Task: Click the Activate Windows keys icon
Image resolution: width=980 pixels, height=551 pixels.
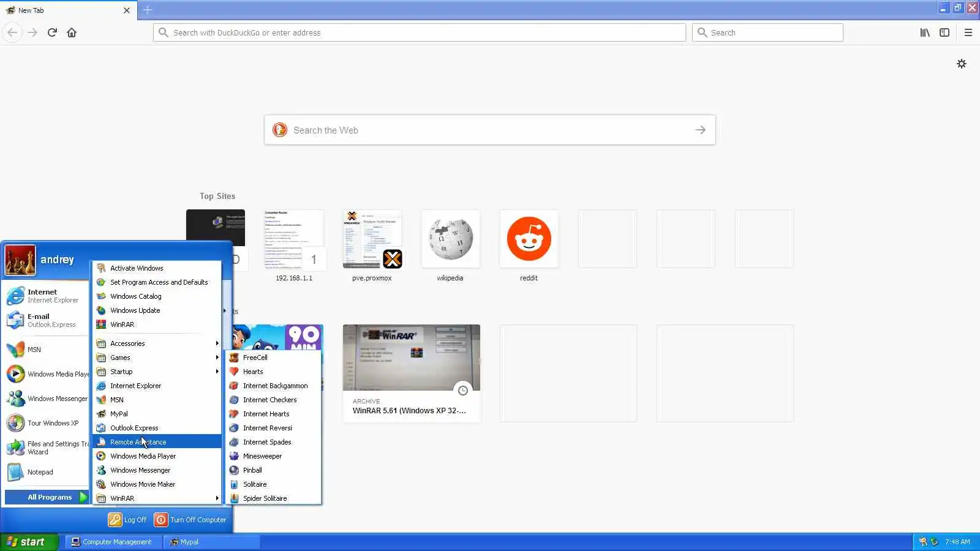Action: (101, 268)
